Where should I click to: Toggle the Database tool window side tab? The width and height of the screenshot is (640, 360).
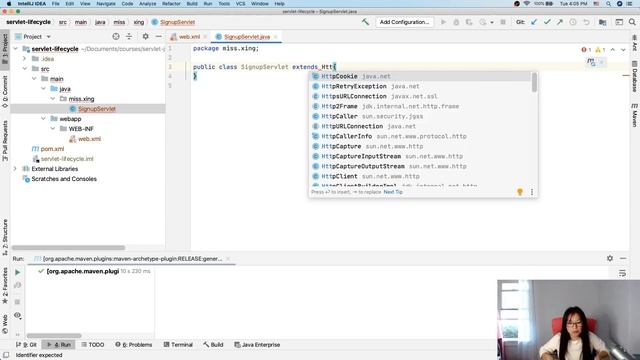(635, 76)
